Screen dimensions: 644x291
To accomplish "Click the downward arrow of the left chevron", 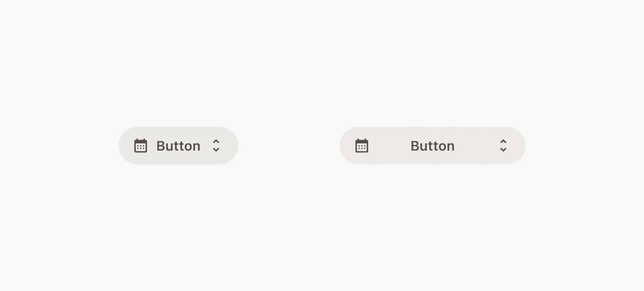I will click(216, 149).
